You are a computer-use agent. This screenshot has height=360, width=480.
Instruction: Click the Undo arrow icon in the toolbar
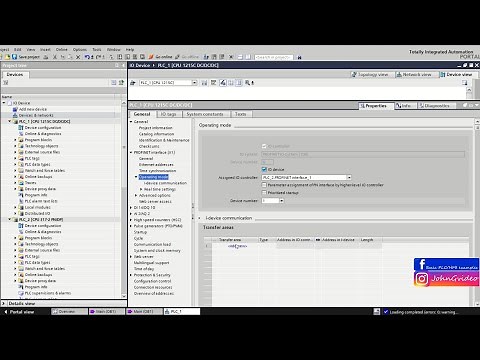click(x=87, y=57)
